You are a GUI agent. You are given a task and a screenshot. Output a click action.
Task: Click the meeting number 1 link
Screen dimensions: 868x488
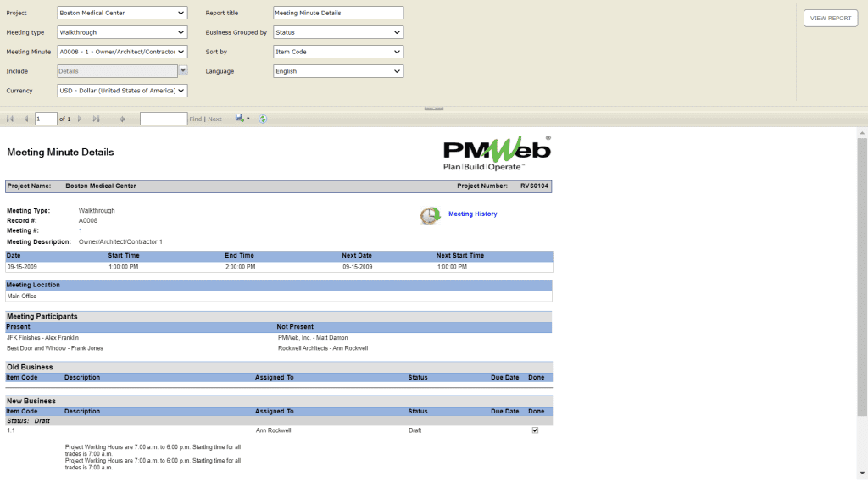81,230
